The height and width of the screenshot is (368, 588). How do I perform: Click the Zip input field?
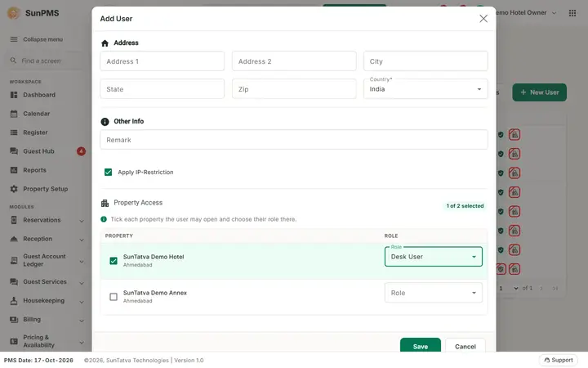tap(294, 89)
